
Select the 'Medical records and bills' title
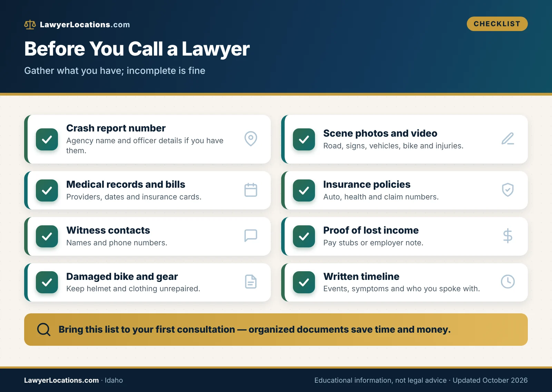[126, 184]
